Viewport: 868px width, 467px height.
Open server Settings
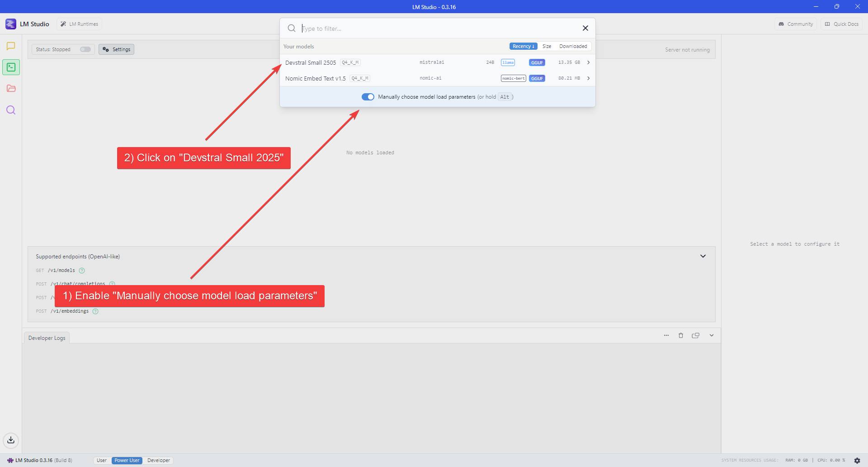(116, 49)
